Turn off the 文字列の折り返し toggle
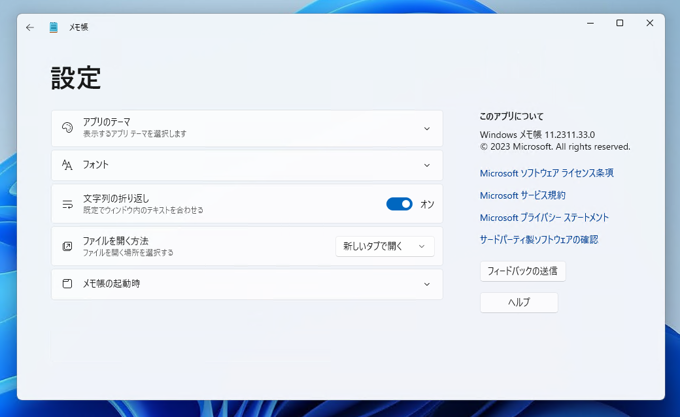The width and height of the screenshot is (680, 417). click(x=399, y=204)
